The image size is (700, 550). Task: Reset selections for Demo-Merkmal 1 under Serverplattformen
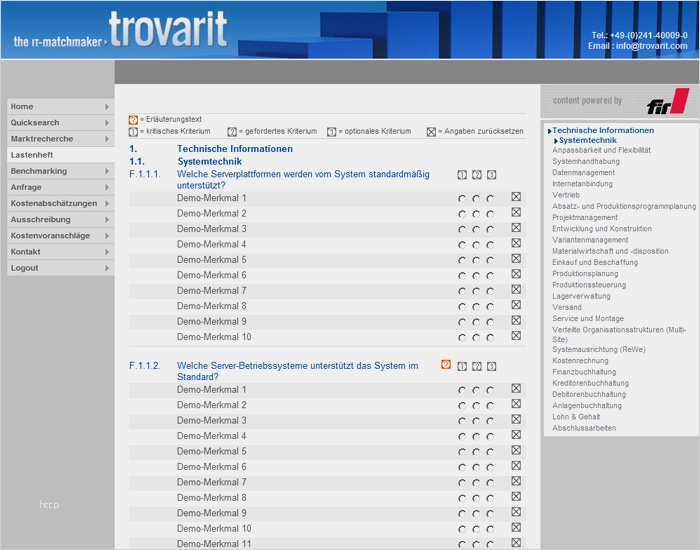coord(516,198)
